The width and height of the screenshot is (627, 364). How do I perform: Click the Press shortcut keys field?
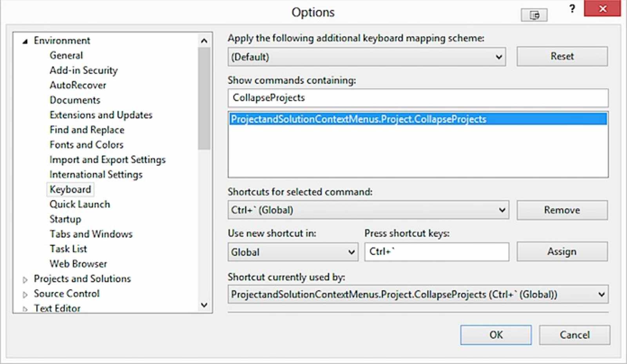437,252
